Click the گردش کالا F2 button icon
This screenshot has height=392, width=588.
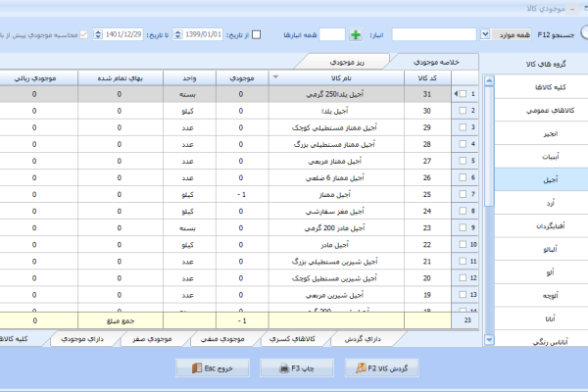[x=361, y=368]
